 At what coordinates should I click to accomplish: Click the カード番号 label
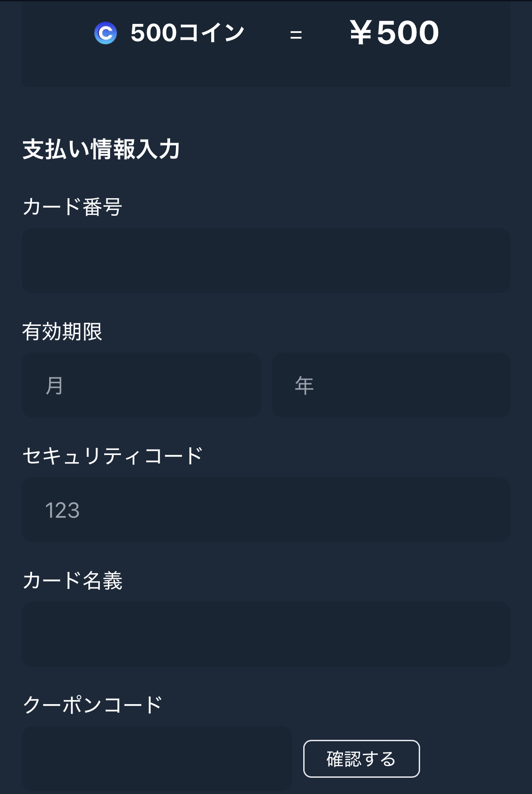pyautogui.click(x=72, y=207)
